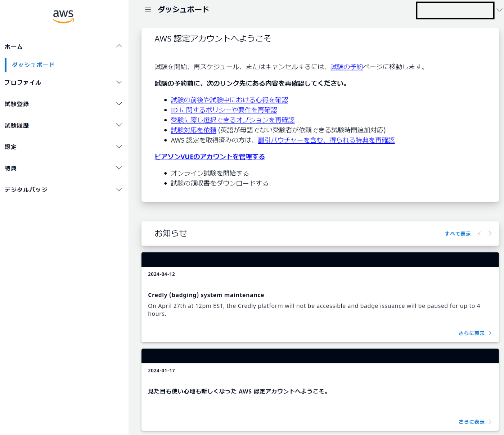Open the ホーム menu label
The image size is (504, 435).
pyautogui.click(x=14, y=47)
